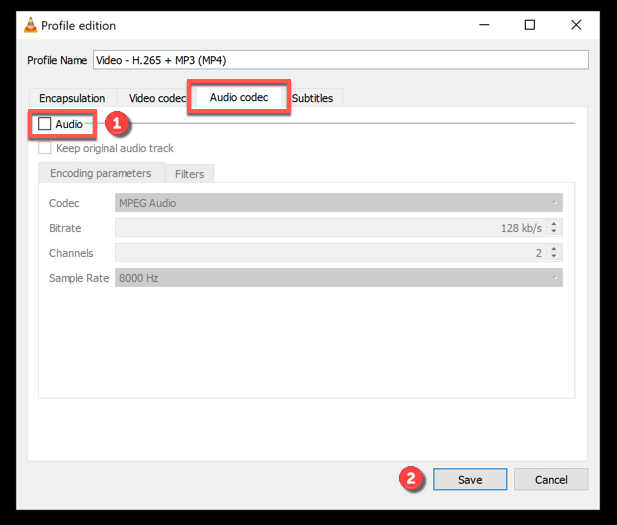Click the Sample Rate label text
The image size is (617, 525).
79,278
